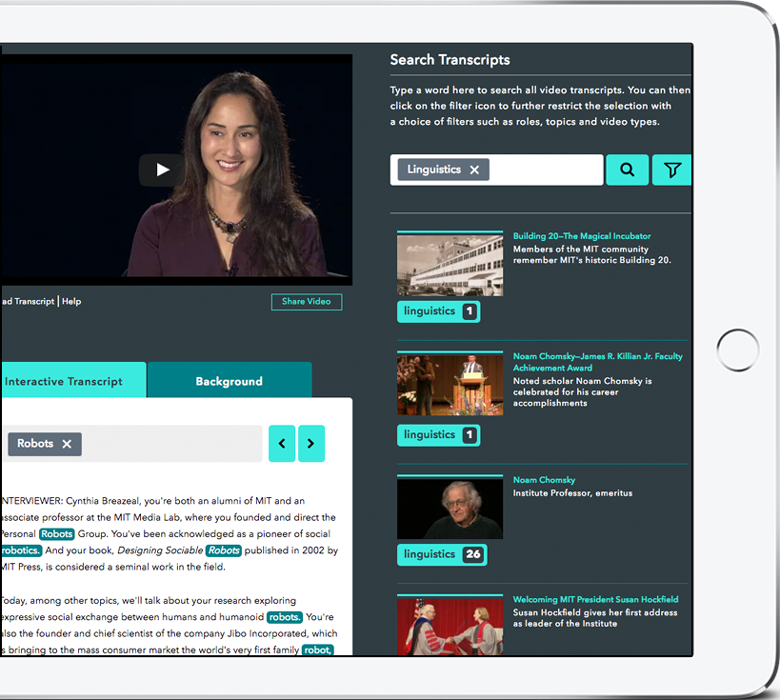
Task: Open Building 20 video thumbnail
Action: point(449,264)
